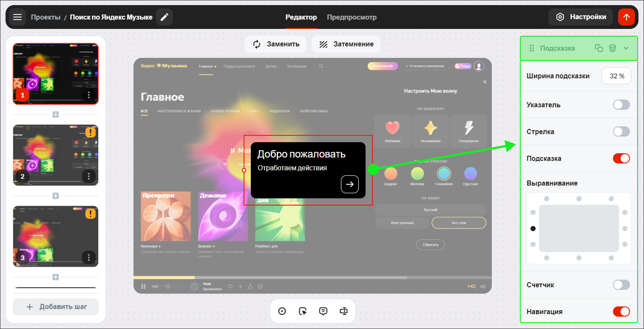
Task: Turn on the Стрелка switch
Action: click(621, 132)
